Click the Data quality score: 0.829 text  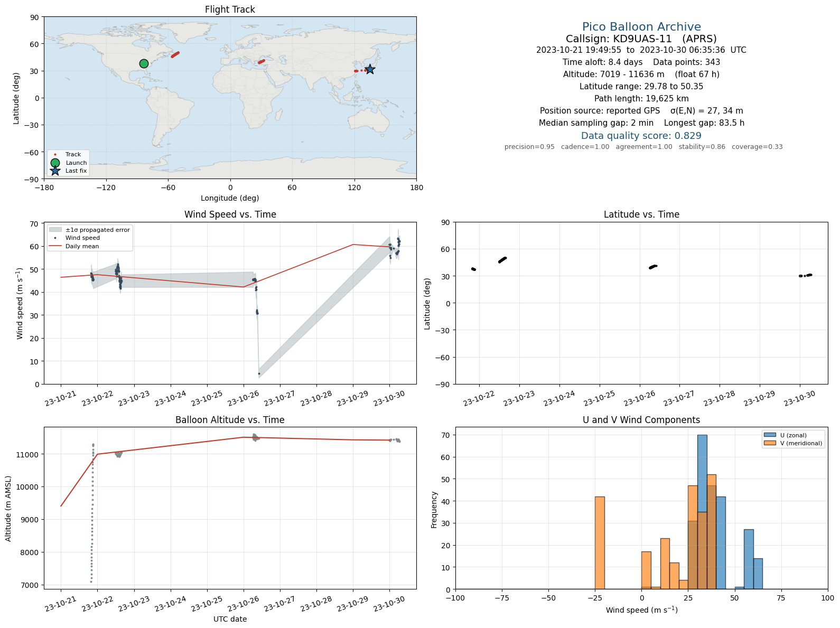(x=641, y=136)
